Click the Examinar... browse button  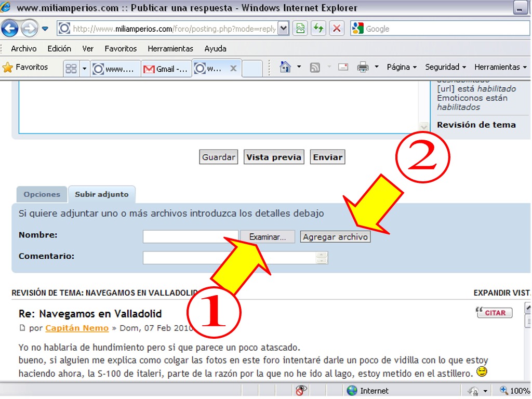(x=267, y=237)
